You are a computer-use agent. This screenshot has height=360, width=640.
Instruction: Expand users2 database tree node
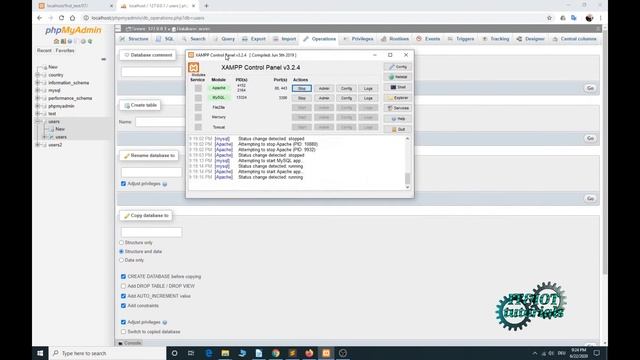click(38, 145)
